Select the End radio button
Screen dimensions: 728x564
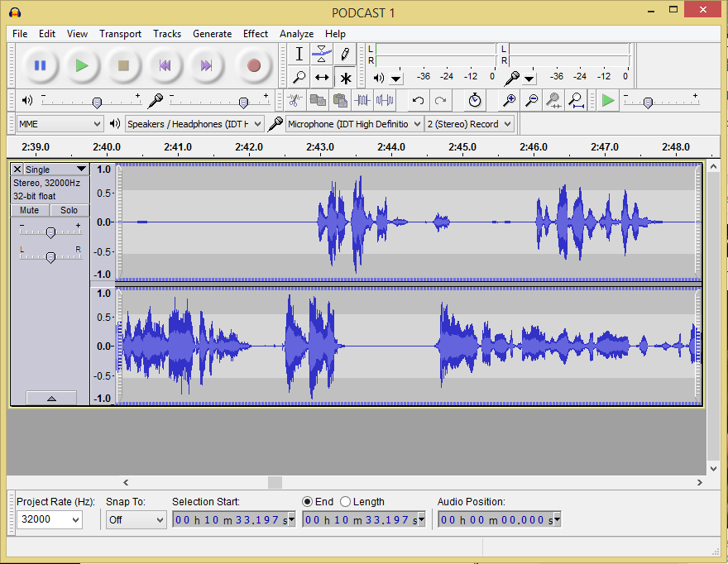click(x=307, y=502)
